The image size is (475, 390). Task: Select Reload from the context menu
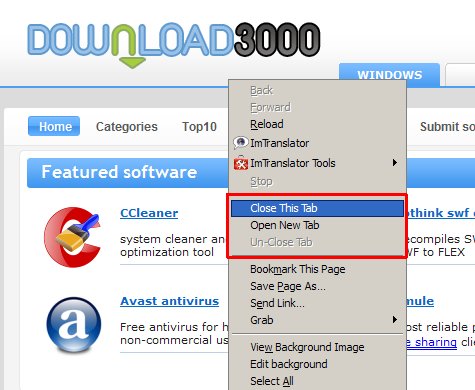coord(318,124)
